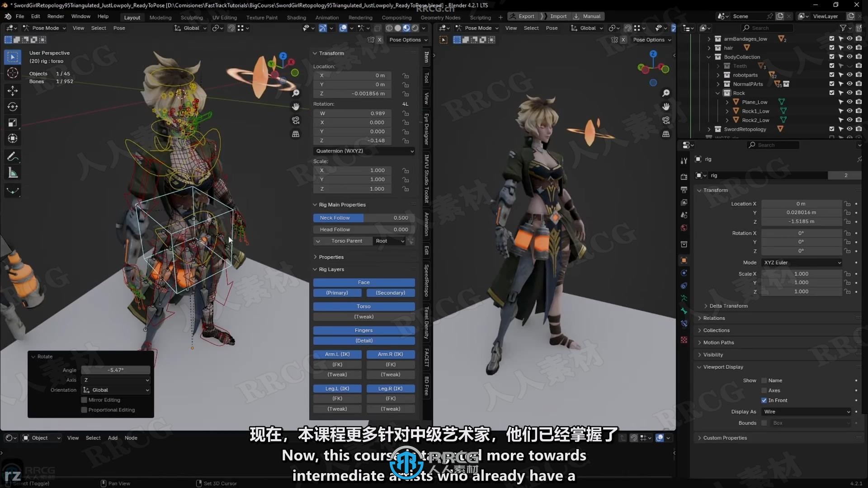Check the Show Name checkbox
The height and width of the screenshot is (488, 868).
[764, 380]
